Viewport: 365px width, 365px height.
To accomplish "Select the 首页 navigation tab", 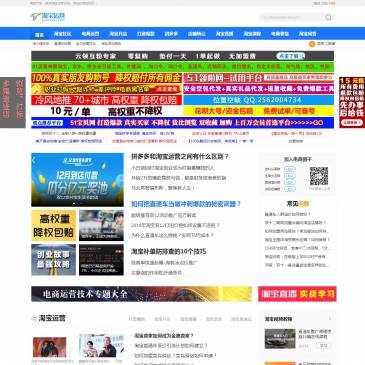I will pos(39,34).
